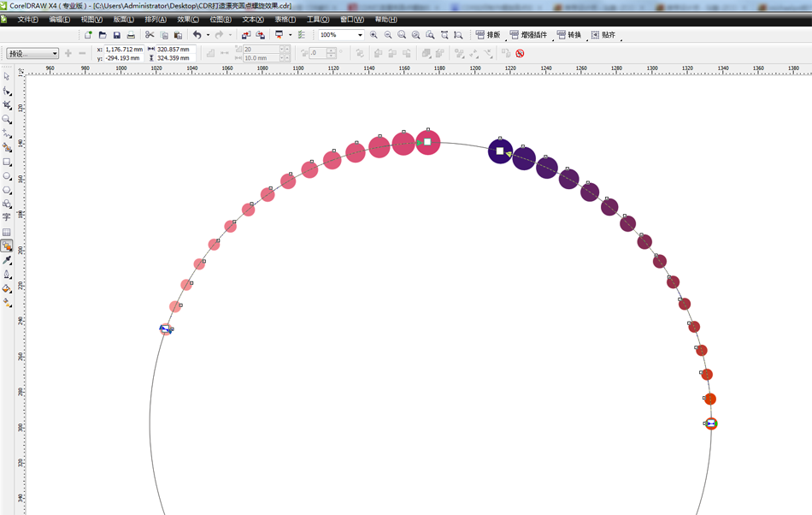812x515 pixels.
Task: Click the x position input field
Action: 124,50
